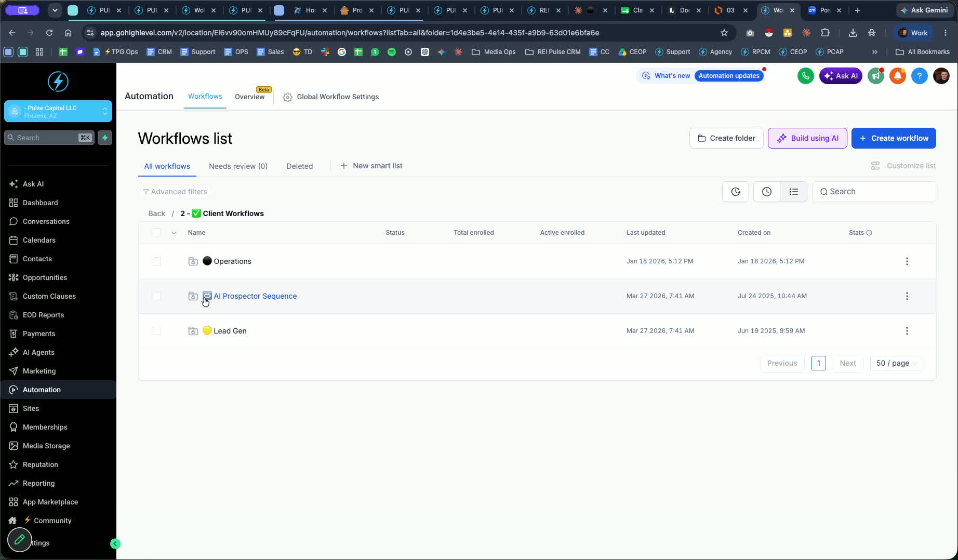
Task: Expand the hidden bookmarks overflow chevron
Action: click(x=875, y=52)
